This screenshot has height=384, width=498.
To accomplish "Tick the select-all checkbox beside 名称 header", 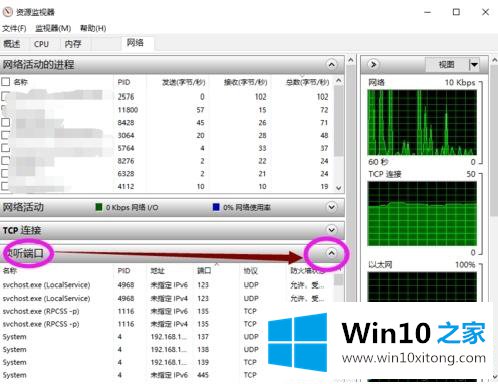I will point(6,82).
